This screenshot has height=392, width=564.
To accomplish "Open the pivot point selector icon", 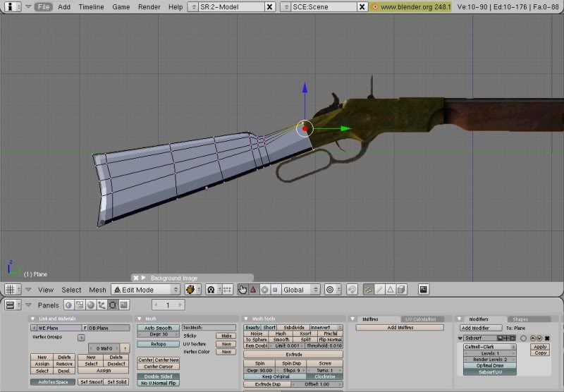I will pyautogui.click(x=213, y=290).
